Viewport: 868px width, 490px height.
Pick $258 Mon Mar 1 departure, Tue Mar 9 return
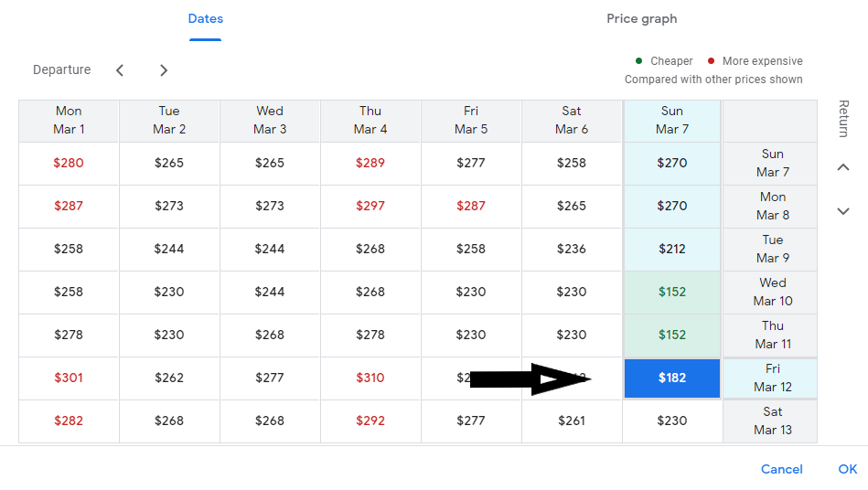click(x=69, y=249)
